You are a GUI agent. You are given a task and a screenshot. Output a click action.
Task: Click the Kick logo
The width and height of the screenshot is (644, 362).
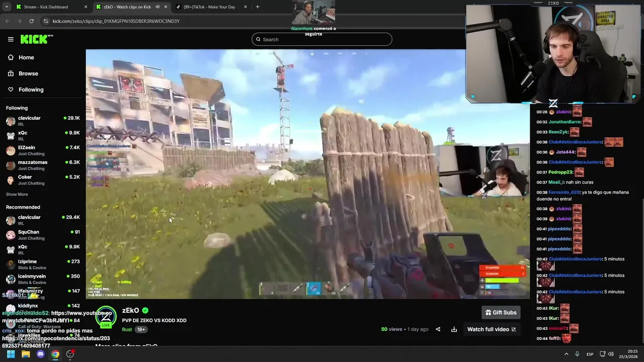pos(36,39)
